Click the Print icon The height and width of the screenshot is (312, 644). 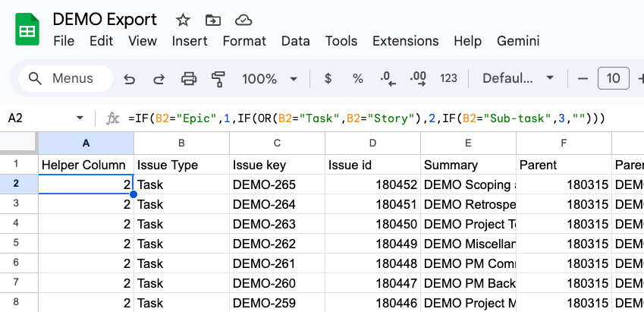click(189, 78)
